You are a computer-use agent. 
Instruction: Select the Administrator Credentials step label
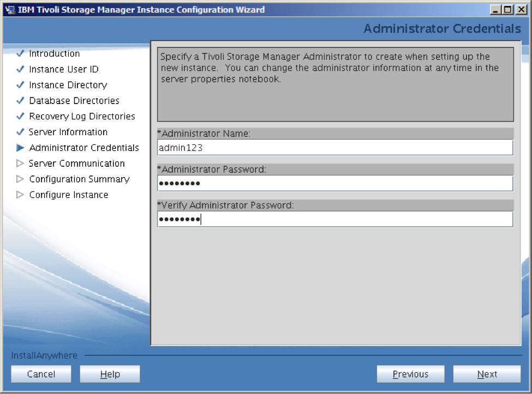(84, 148)
